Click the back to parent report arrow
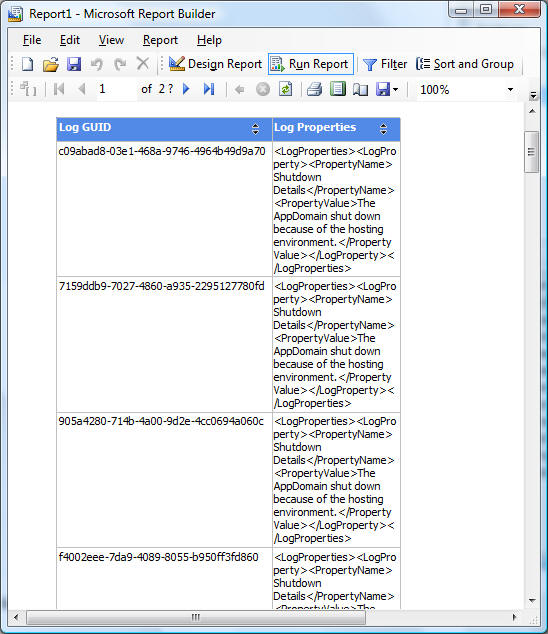This screenshot has width=548, height=634. click(x=239, y=89)
